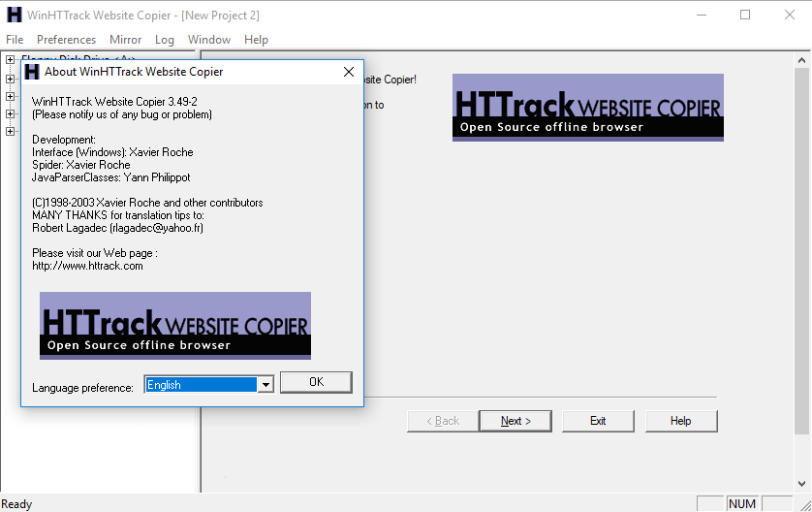Click the scroll up arrow of main pane
The width and height of the screenshot is (812, 512).
coord(801,61)
